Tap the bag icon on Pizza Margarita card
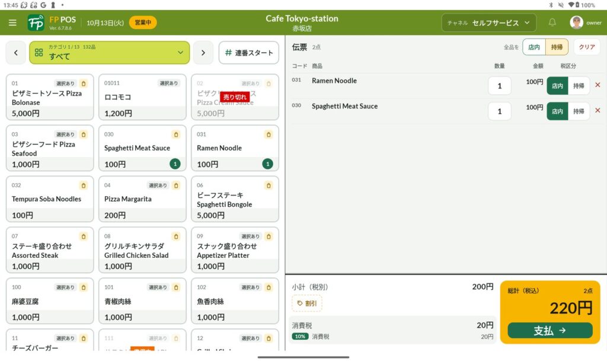 176,186
